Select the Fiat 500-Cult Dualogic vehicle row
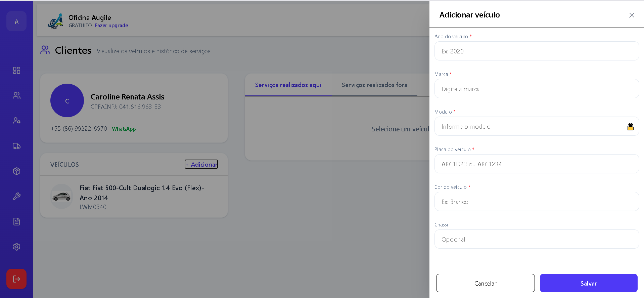 (134, 197)
